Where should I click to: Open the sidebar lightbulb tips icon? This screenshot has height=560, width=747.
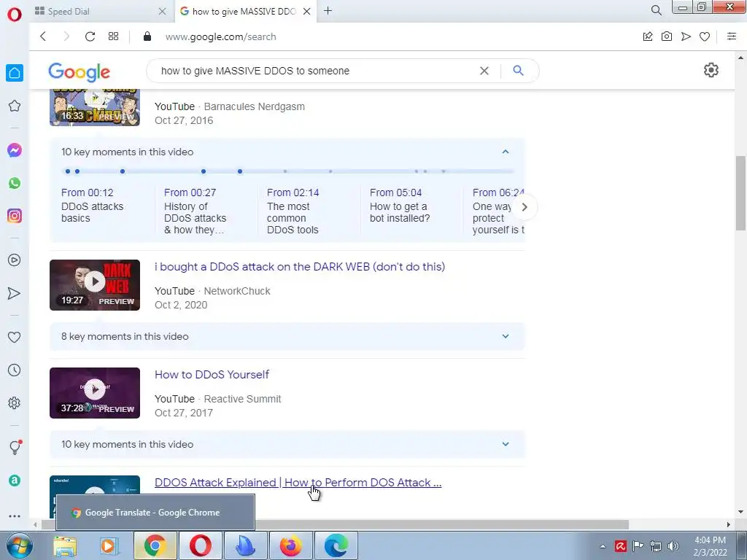click(x=15, y=447)
